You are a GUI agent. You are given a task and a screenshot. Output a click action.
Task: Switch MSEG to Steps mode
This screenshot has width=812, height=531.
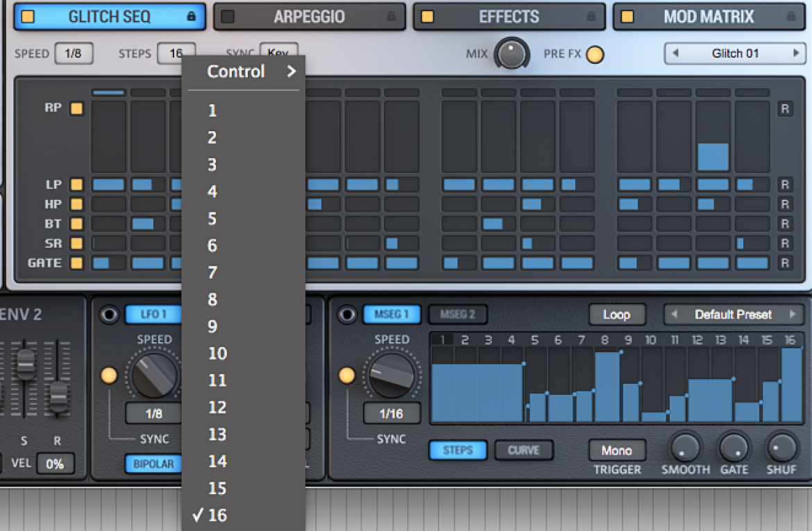(x=458, y=450)
